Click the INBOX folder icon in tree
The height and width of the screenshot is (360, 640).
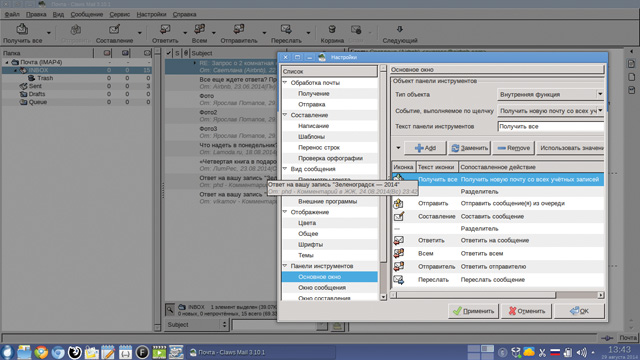[x=23, y=70]
